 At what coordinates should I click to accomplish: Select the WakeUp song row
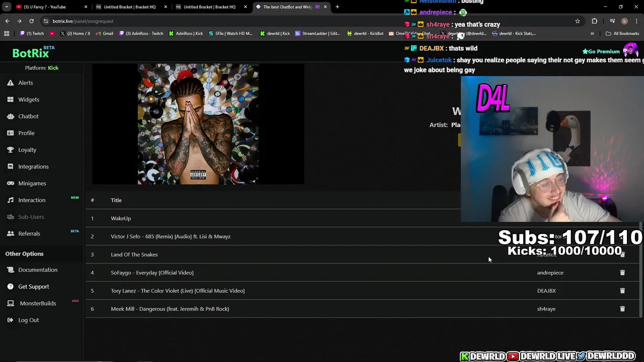[362, 218]
